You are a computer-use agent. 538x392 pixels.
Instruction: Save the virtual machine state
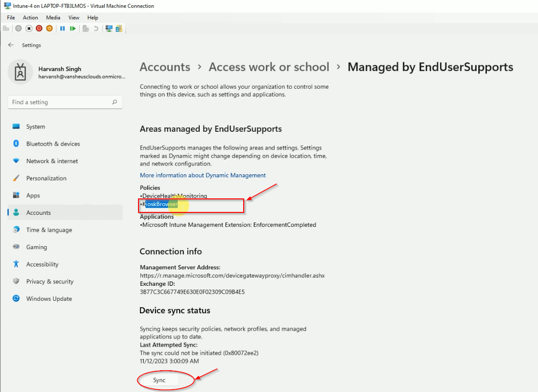point(49,28)
